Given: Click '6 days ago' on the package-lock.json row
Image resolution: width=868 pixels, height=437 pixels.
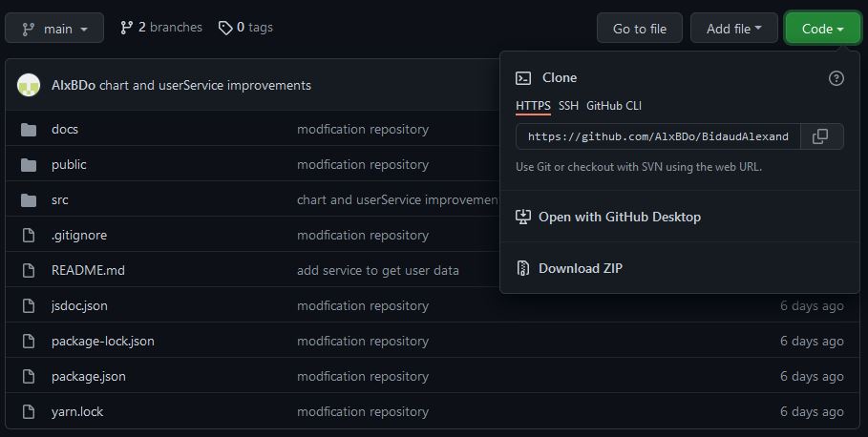Looking at the screenshot, I should pyautogui.click(x=812, y=342).
